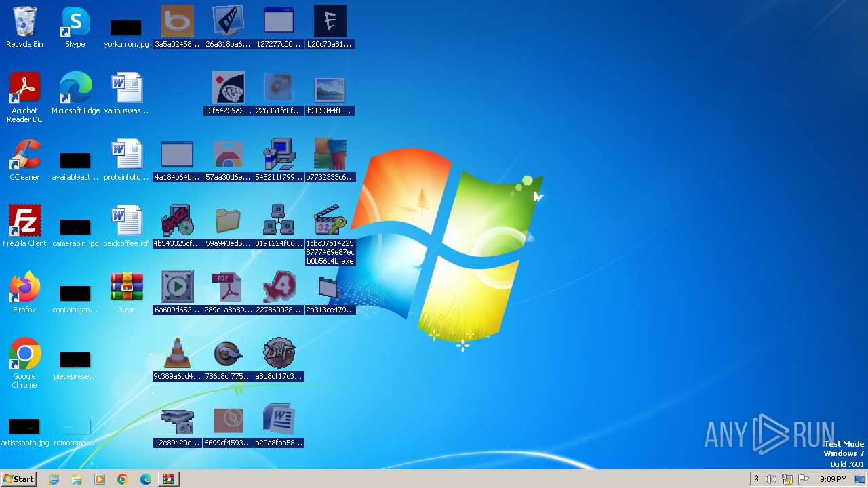Select the yorkunion.jpg file
Image resolution: width=868 pixels, height=488 pixels.
pyautogui.click(x=126, y=28)
